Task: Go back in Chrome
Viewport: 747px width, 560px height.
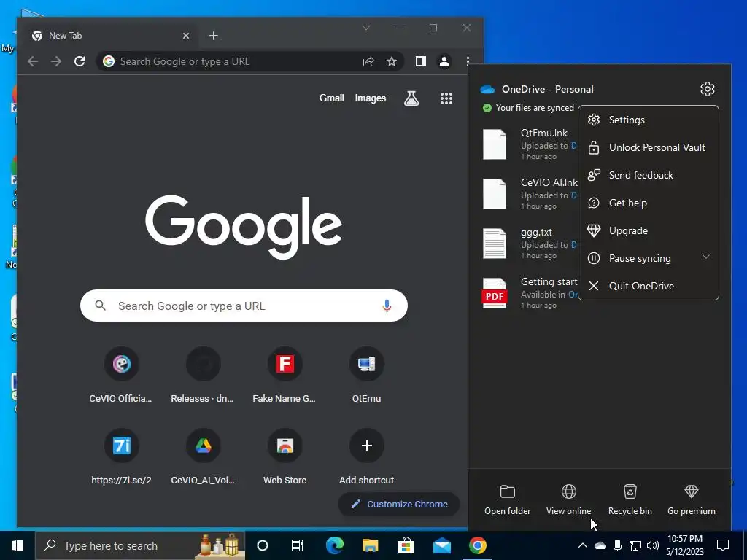Action: 32,61
